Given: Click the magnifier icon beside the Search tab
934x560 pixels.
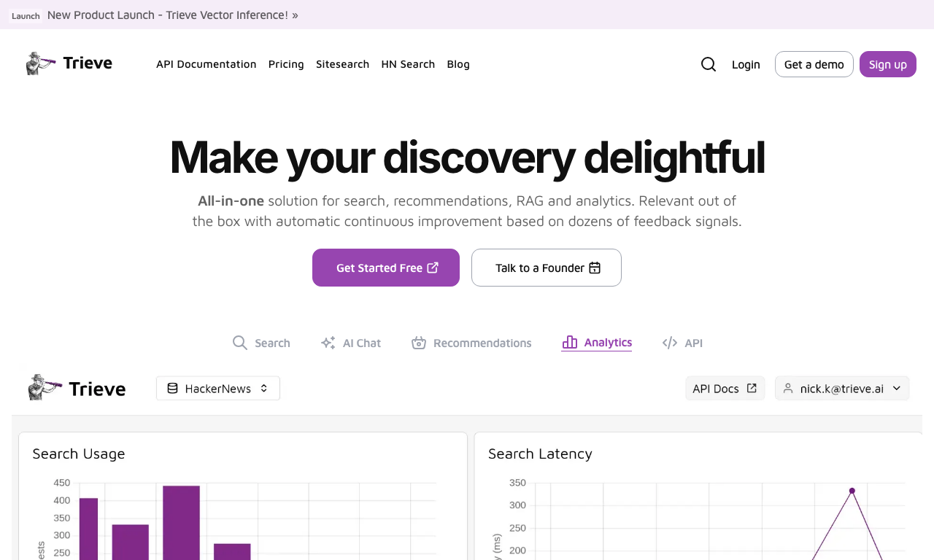Looking at the screenshot, I should click(240, 343).
